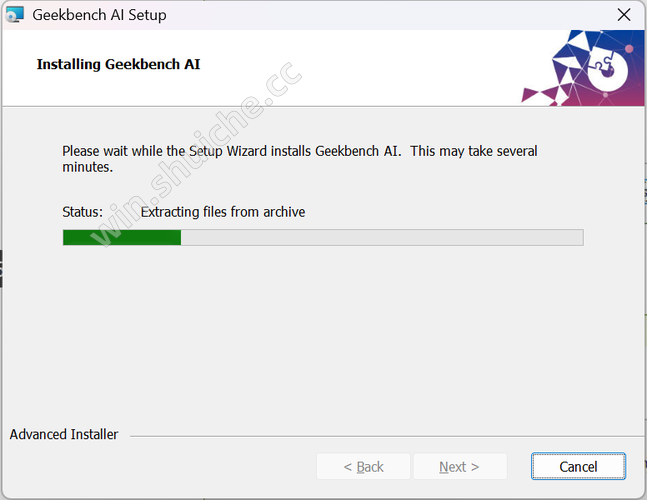Click the green filled part of progress bar
Screen dimensions: 647x500
122,238
